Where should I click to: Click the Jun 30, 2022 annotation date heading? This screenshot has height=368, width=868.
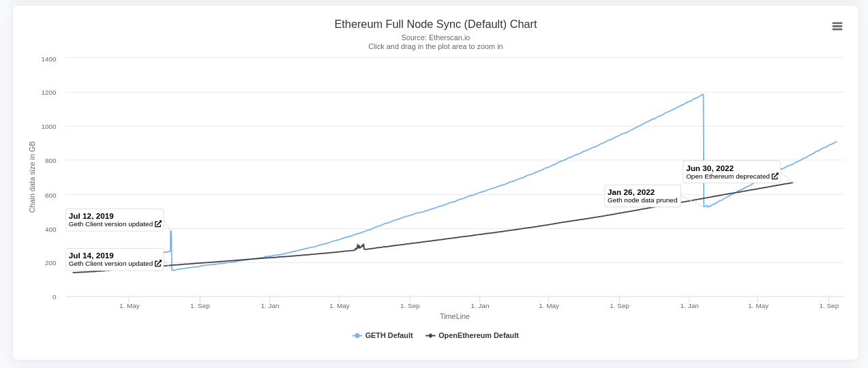(x=710, y=168)
